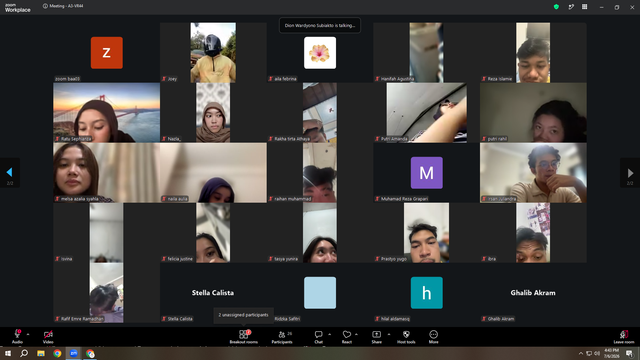Expand Chat options arrow

pos(329,334)
